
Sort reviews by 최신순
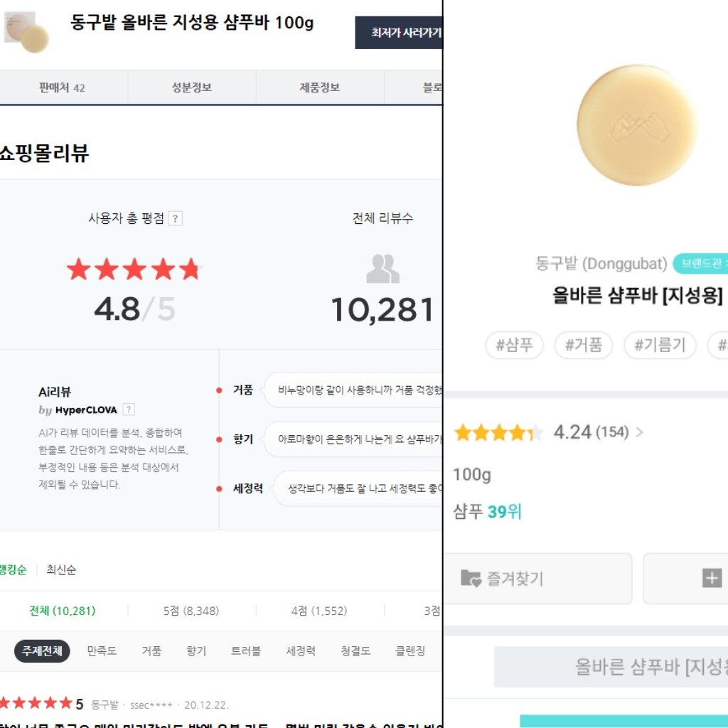[x=61, y=569]
